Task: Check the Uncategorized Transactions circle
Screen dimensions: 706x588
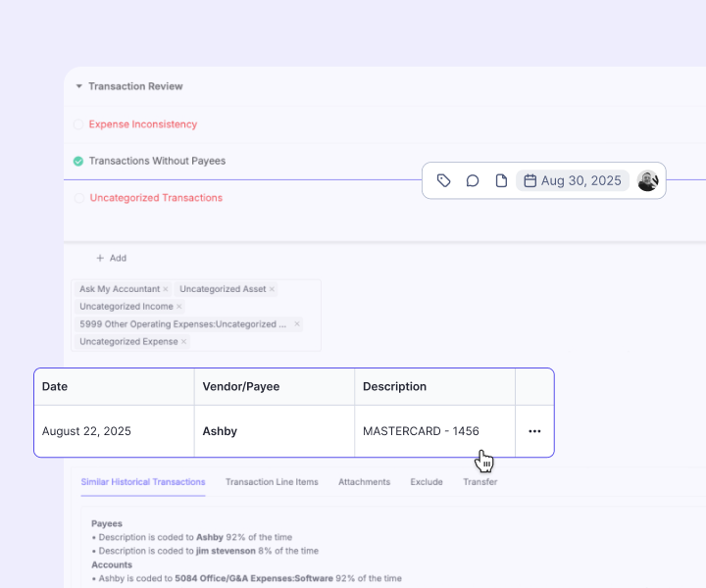Action: [79, 198]
